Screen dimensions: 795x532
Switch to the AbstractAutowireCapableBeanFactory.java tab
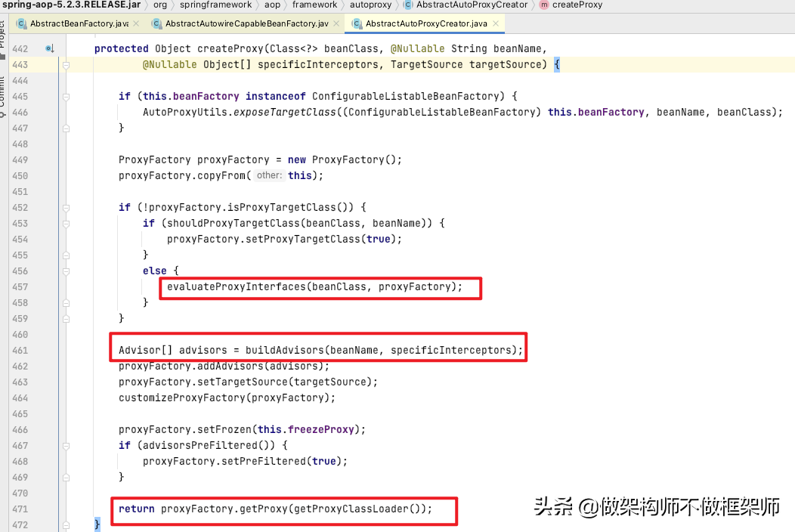coord(247,24)
